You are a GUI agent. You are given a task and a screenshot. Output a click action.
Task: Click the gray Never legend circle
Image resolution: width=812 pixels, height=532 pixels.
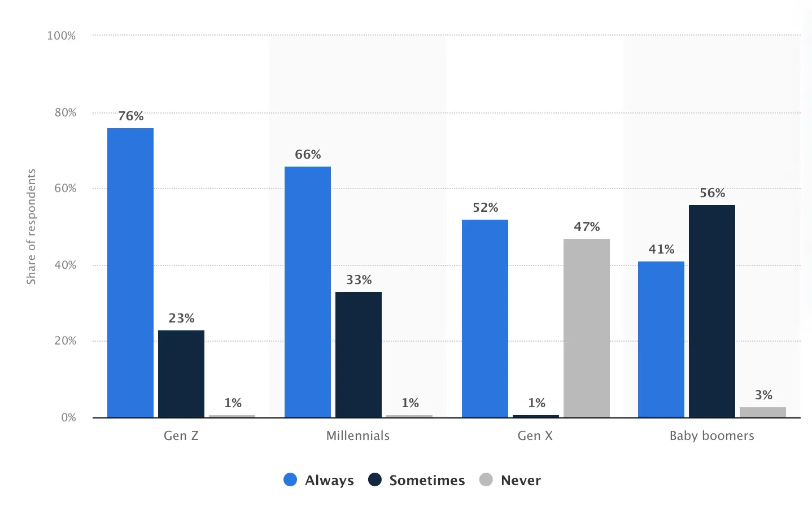click(486, 480)
